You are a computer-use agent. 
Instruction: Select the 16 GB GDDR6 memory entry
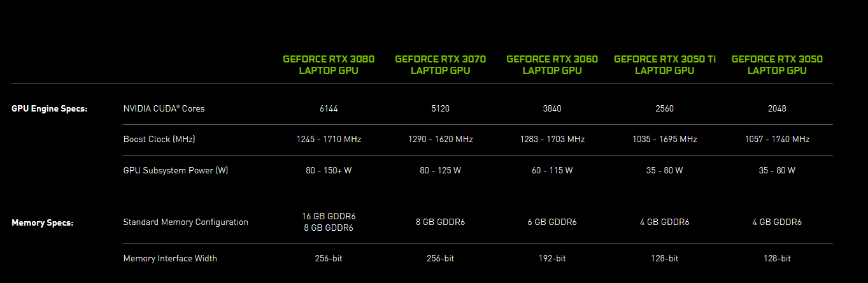coord(329,216)
